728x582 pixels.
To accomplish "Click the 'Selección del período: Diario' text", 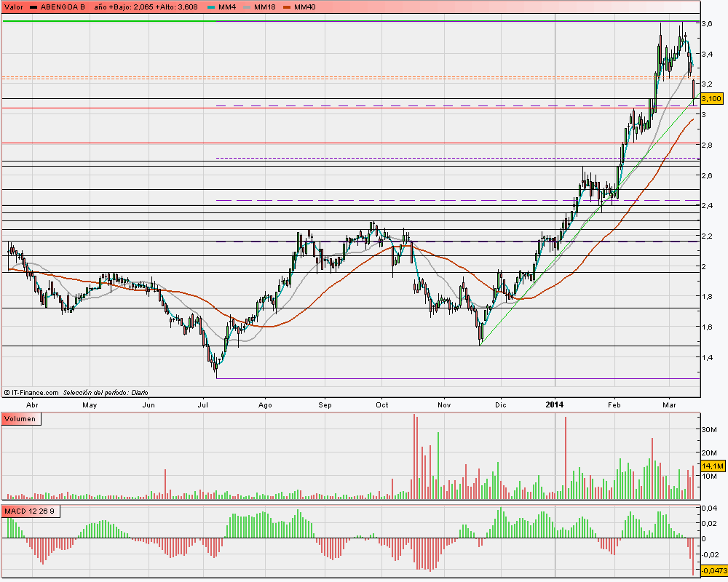I will coord(105,393).
